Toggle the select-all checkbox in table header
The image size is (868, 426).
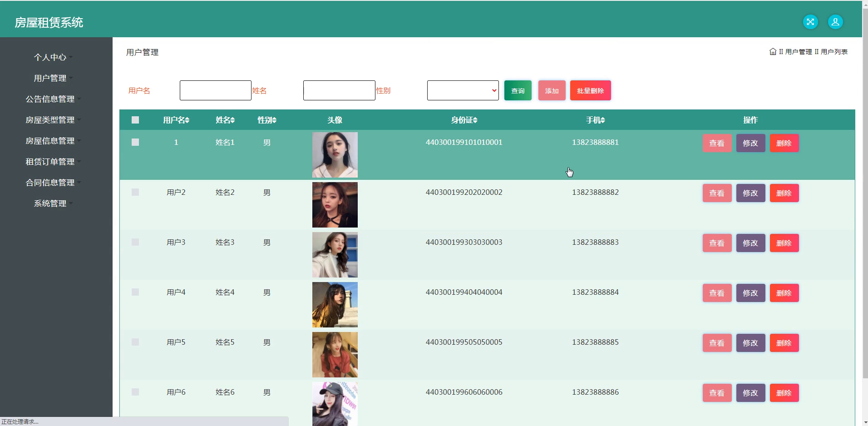[135, 120]
